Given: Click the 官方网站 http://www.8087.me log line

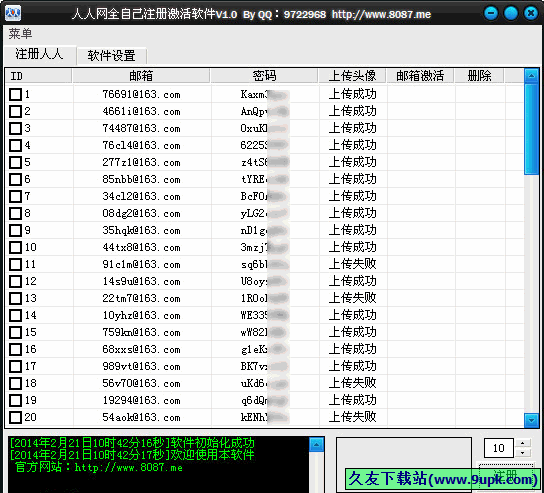Looking at the screenshot, I should pyautogui.click(x=99, y=467).
